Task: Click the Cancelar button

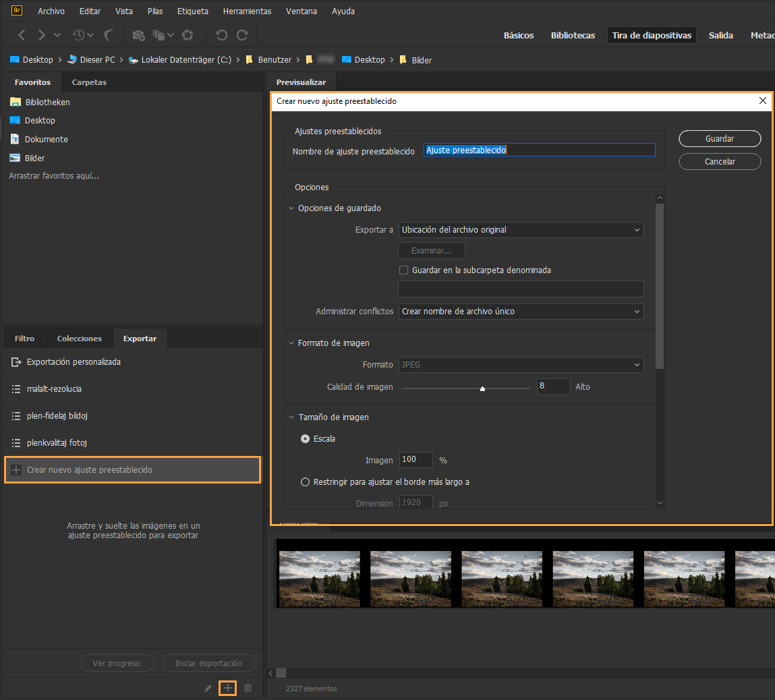Action: coord(720,162)
